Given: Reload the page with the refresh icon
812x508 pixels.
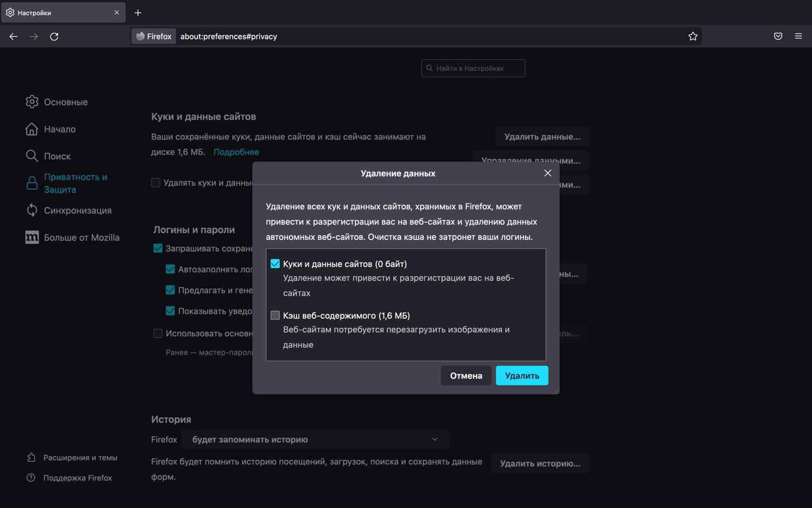Looking at the screenshot, I should click(54, 36).
